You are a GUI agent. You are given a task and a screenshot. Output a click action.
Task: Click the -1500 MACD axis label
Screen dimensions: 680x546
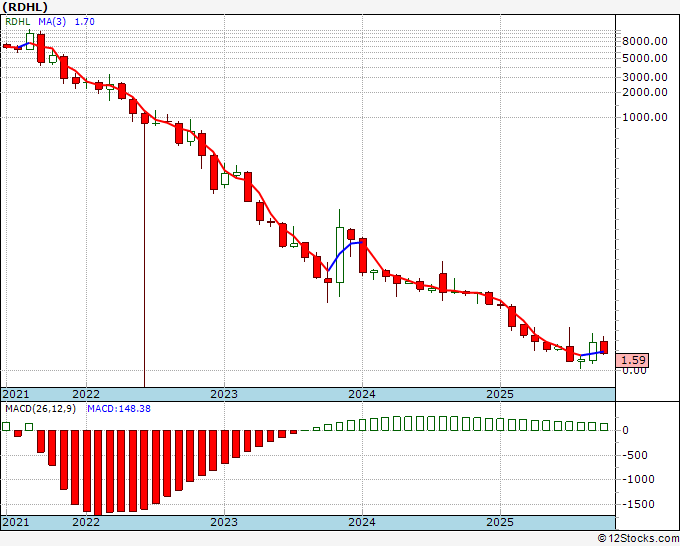[638, 504]
